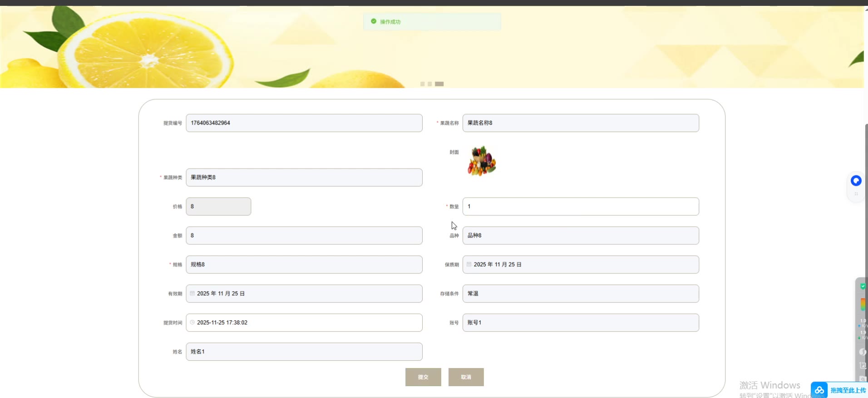Viewport: 868px width, 398px height.
Task: Select the first carousel indicator dot
Action: tap(423, 84)
